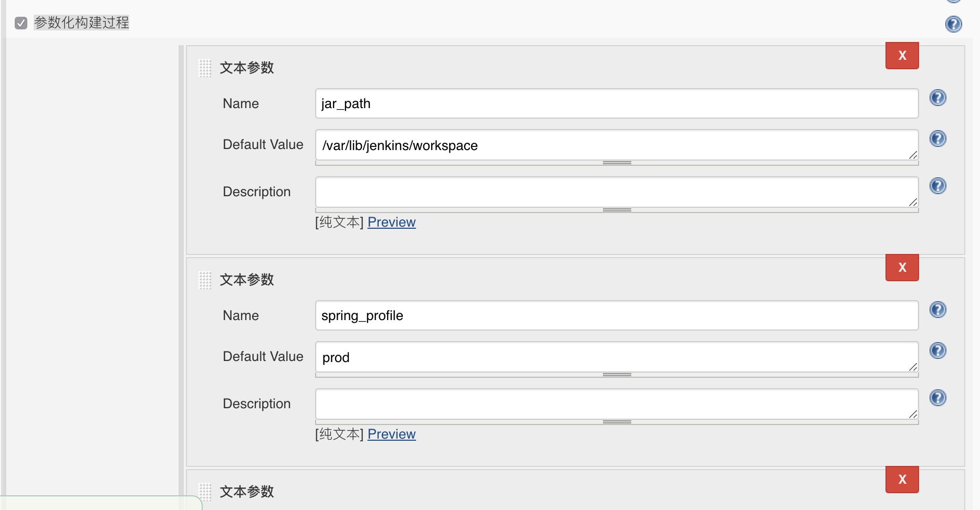The image size is (980, 510).
Task: Remove the third text parameter block
Action: point(902,480)
